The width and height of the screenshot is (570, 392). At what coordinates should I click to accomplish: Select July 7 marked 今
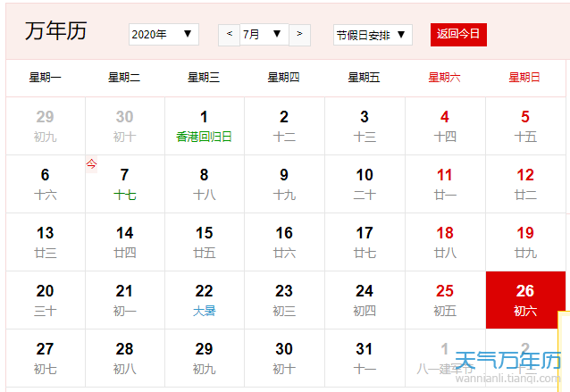click(x=125, y=184)
